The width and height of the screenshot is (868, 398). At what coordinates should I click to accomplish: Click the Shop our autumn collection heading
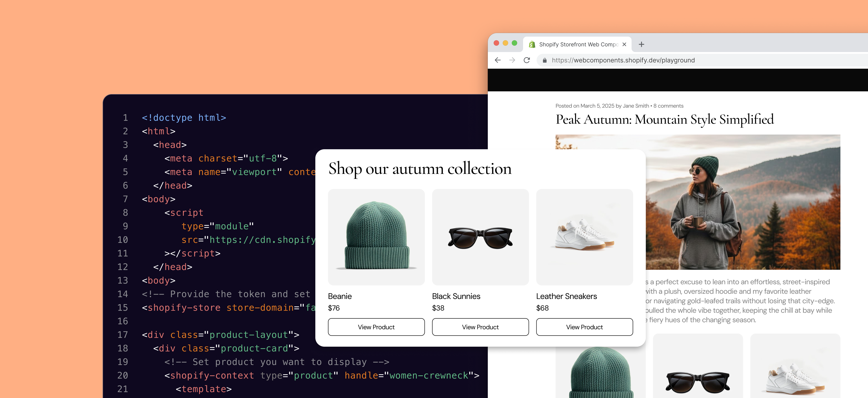420,169
